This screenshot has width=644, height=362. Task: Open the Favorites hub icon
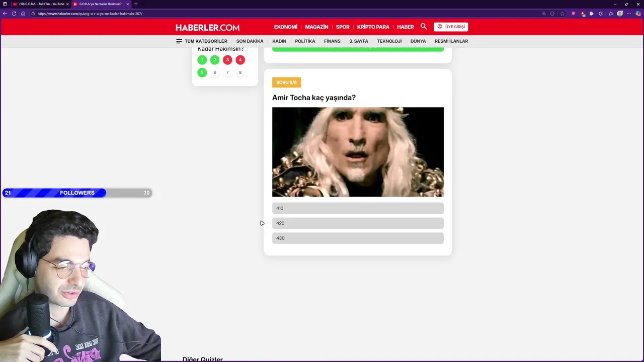click(610, 14)
